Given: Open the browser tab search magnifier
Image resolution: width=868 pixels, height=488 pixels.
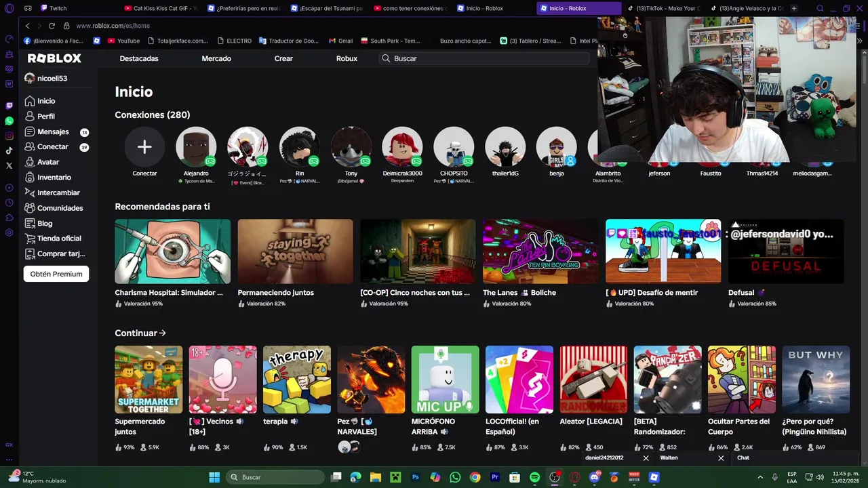Looking at the screenshot, I should point(820,8).
